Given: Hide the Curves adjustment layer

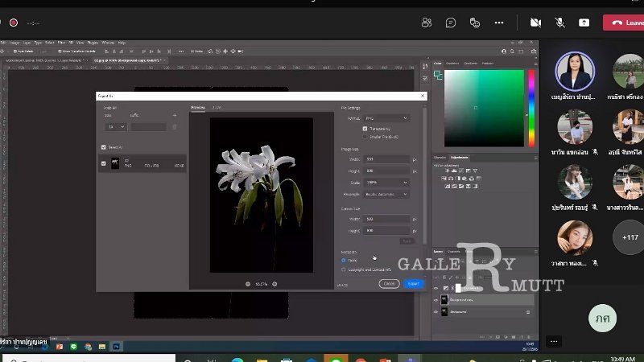Looking at the screenshot, I should pos(436,288).
